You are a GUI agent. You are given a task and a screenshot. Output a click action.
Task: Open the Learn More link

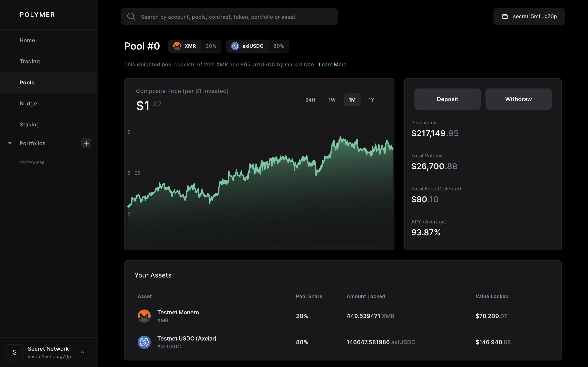tap(332, 64)
